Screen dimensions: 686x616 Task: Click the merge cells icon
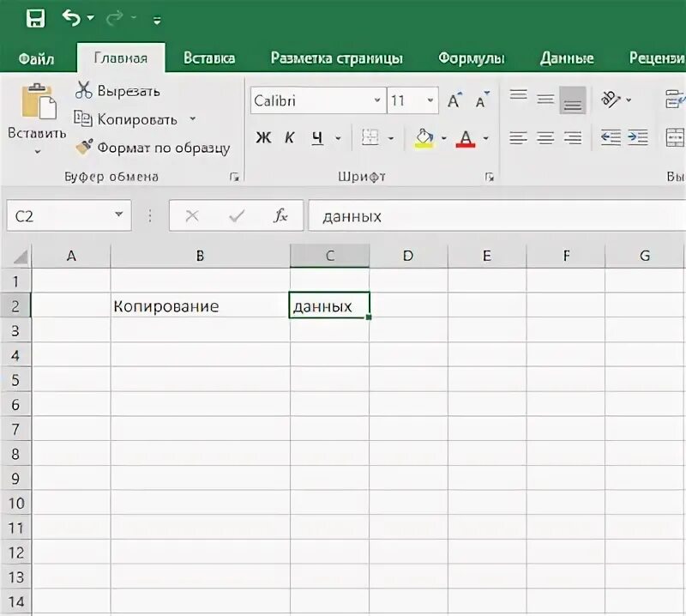[x=675, y=137]
